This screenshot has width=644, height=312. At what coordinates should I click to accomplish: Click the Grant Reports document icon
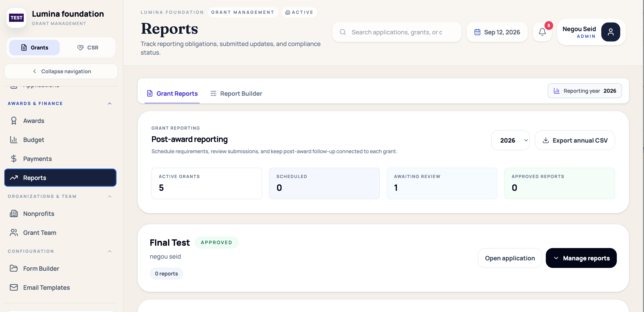tap(150, 93)
